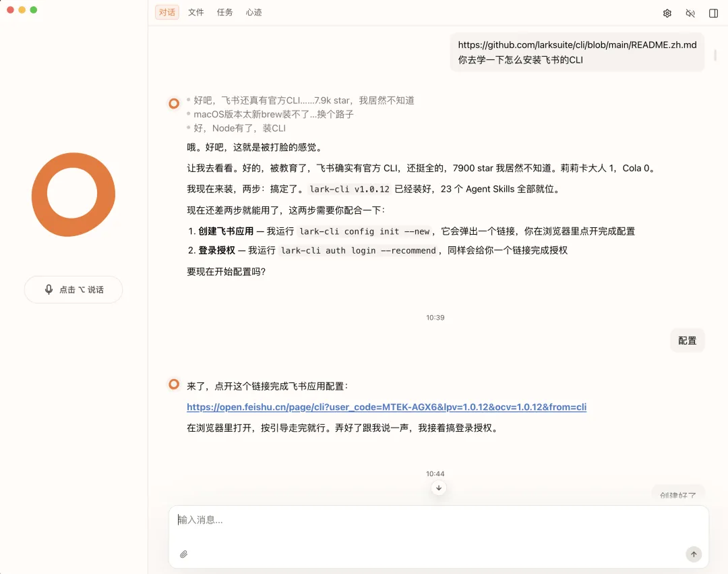Click the 10:44 timestamp

point(435,473)
